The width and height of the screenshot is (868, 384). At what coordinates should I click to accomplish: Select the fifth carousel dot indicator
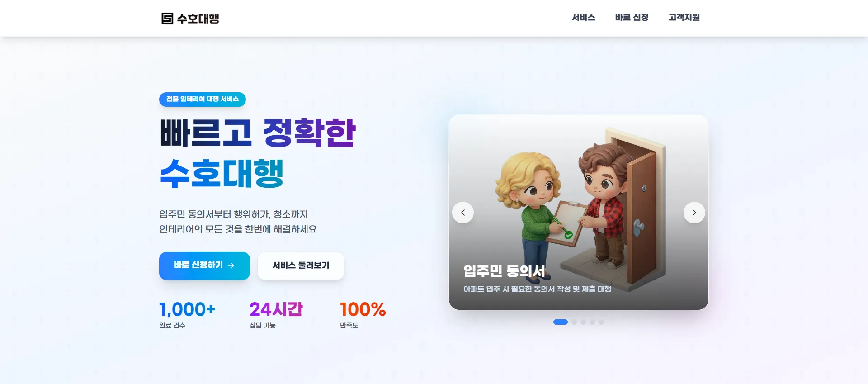(601, 322)
